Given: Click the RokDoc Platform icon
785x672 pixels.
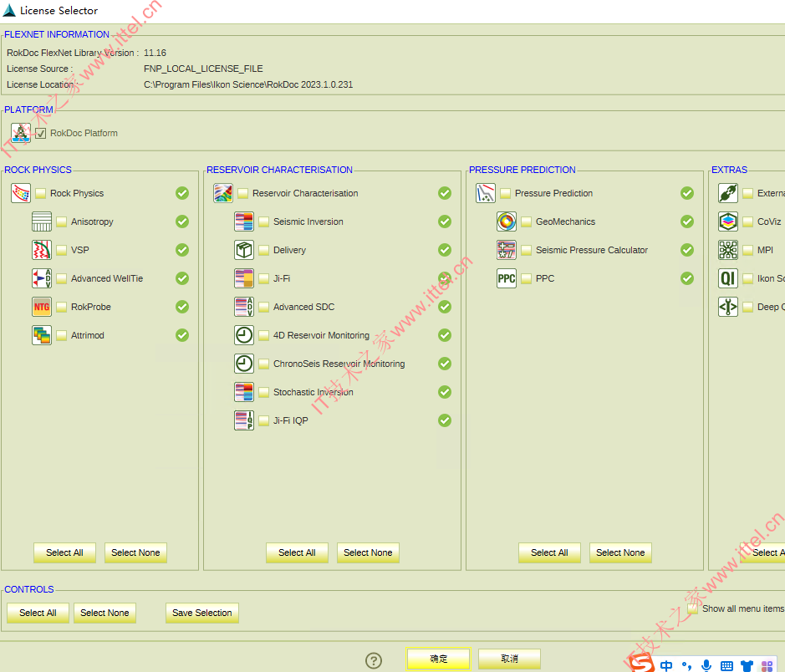Looking at the screenshot, I should point(21,133).
